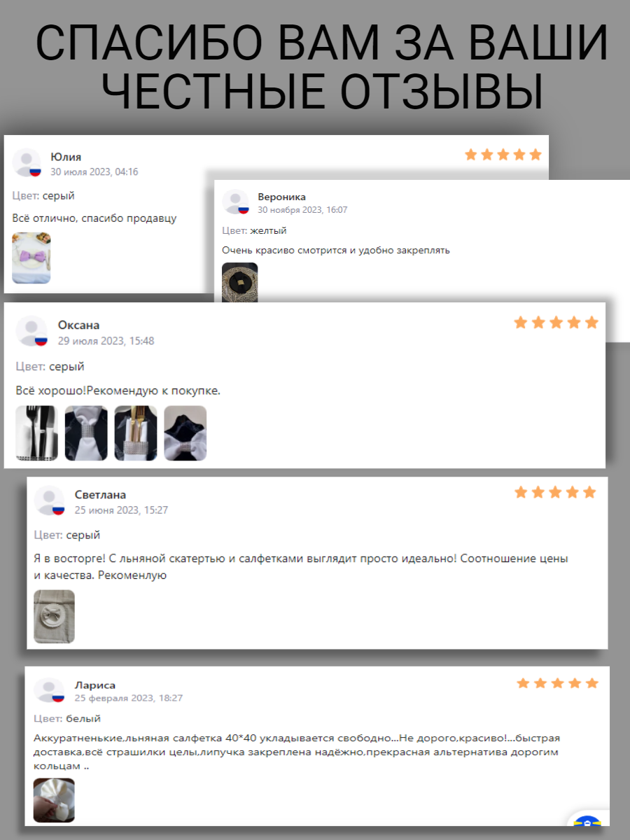
Task: Open Светлана's linen napkin photo thumbnail
Action: pyautogui.click(x=55, y=616)
